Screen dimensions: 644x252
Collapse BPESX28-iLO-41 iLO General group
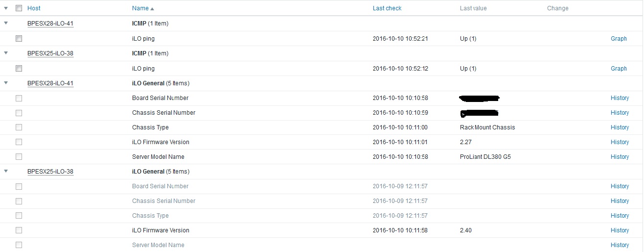[6, 83]
